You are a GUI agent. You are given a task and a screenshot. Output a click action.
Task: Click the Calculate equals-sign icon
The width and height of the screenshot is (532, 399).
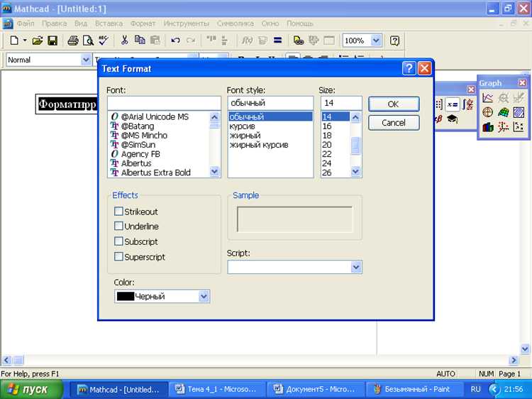coord(278,40)
